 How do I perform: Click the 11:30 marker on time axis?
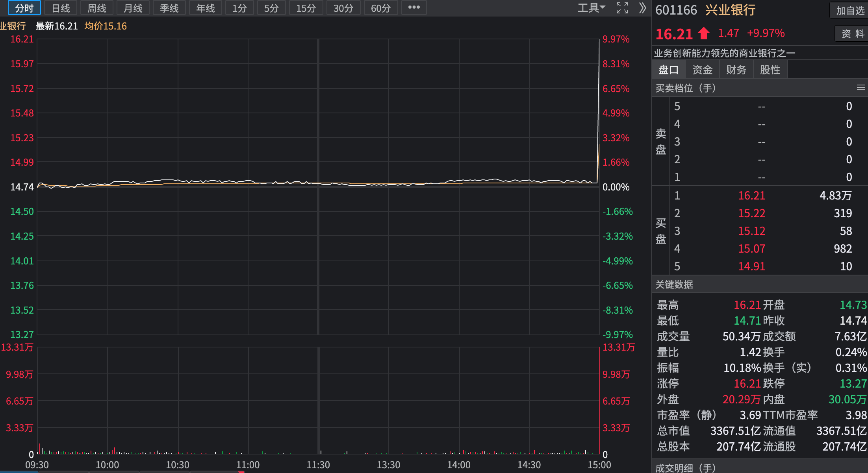318,465
